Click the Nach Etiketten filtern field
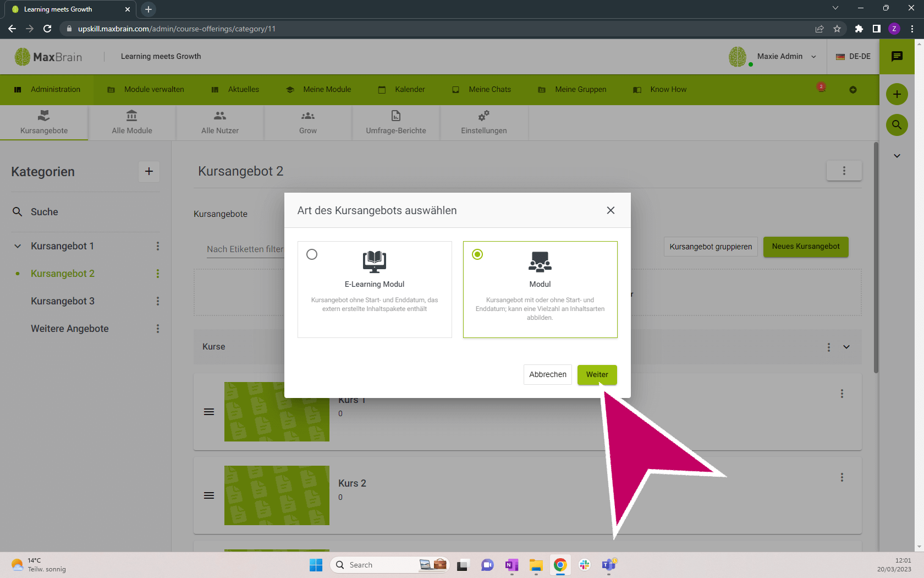This screenshot has width=924, height=578. tap(245, 249)
